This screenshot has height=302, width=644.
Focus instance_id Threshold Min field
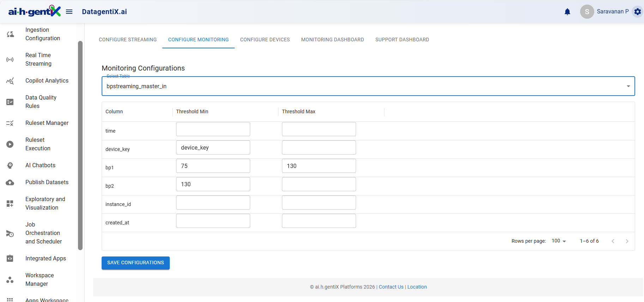click(x=213, y=203)
